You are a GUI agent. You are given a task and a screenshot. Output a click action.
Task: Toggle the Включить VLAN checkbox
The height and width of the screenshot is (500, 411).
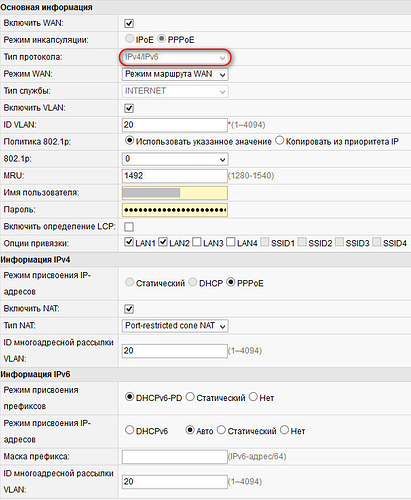(129, 108)
